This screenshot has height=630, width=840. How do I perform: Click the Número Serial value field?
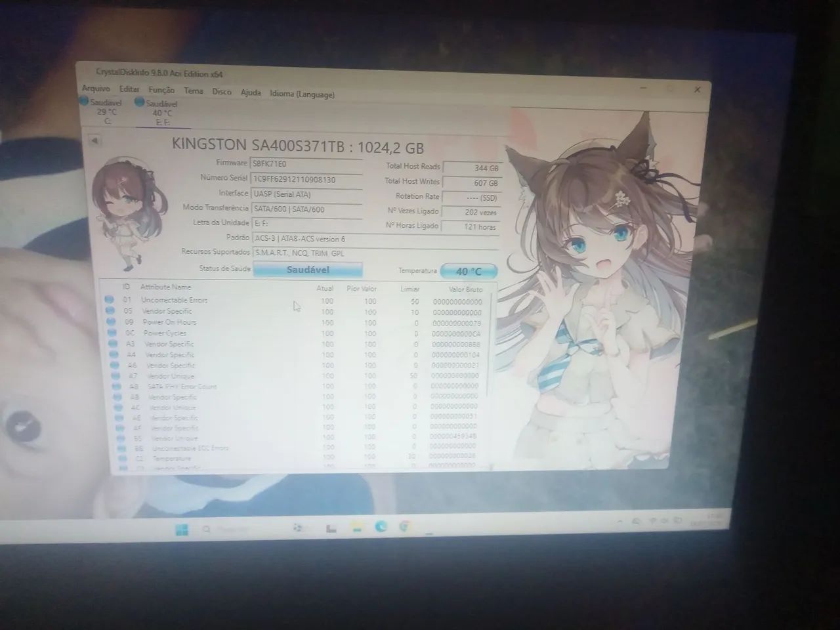[x=306, y=179]
